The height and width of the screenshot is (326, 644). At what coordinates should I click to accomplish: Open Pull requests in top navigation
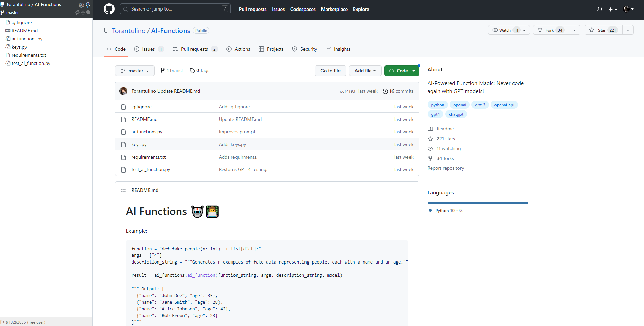tap(253, 9)
